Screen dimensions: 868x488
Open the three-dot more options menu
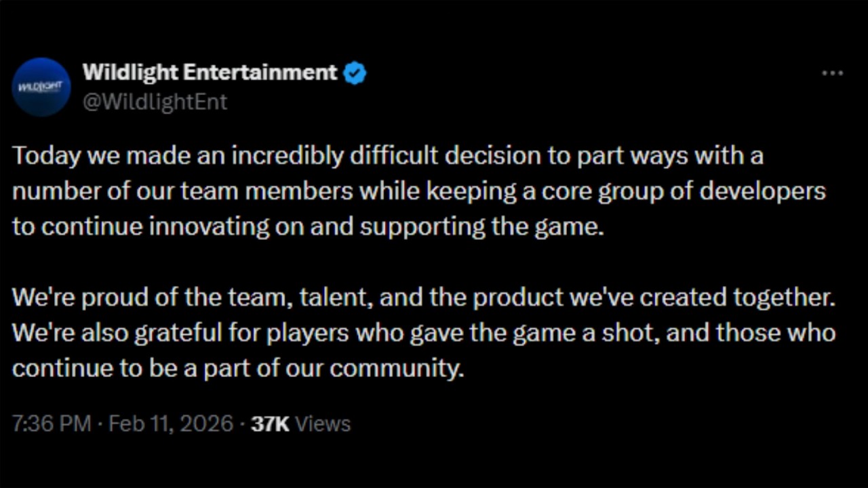pyautogui.click(x=832, y=73)
